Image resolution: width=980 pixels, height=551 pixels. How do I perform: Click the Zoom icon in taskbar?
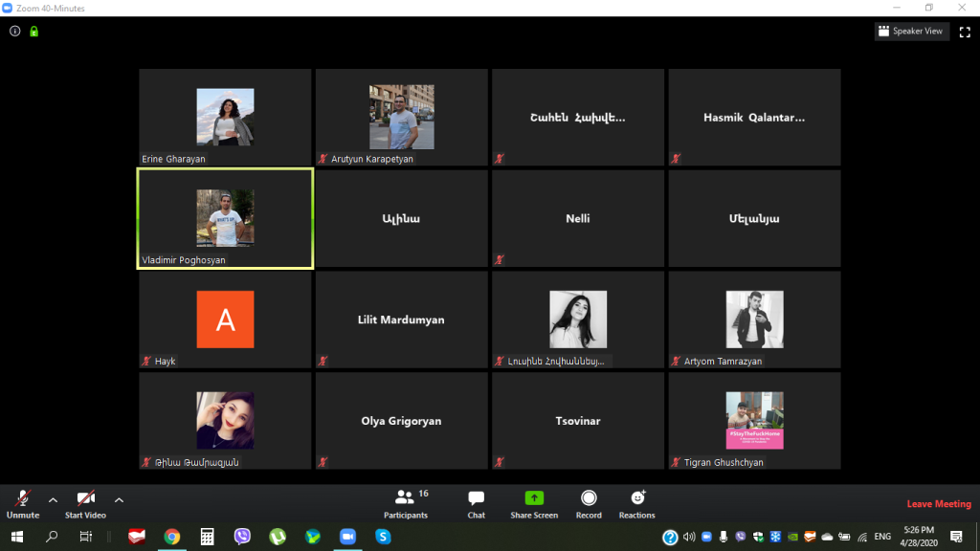click(347, 537)
